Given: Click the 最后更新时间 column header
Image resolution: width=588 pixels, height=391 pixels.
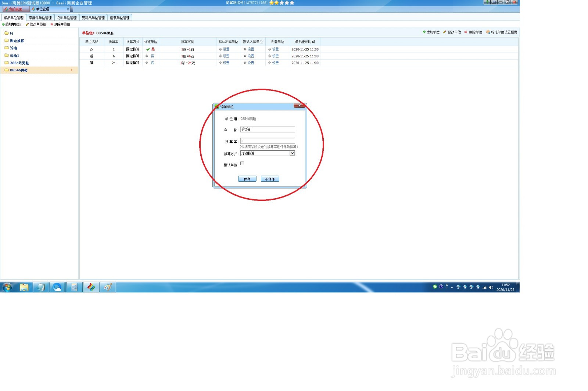Looking at the screenshot, I should click(305, 42).
